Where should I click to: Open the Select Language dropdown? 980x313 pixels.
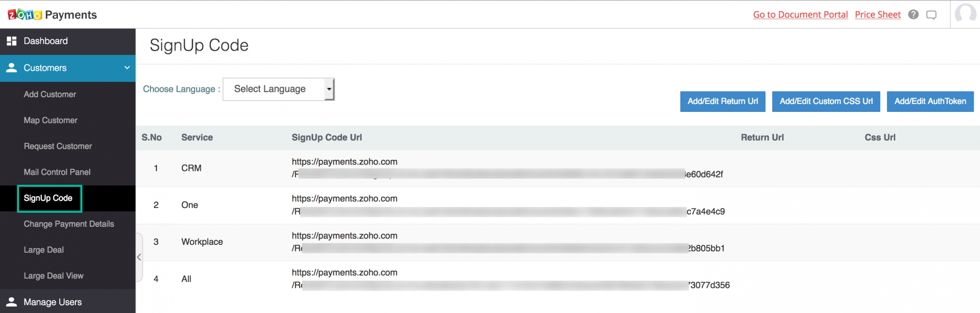278,89
